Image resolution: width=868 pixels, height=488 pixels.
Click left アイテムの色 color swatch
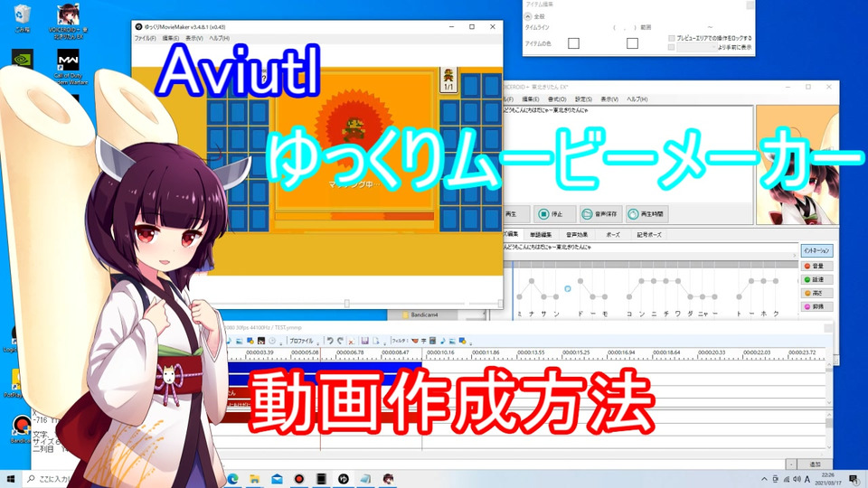pos(573,43)
